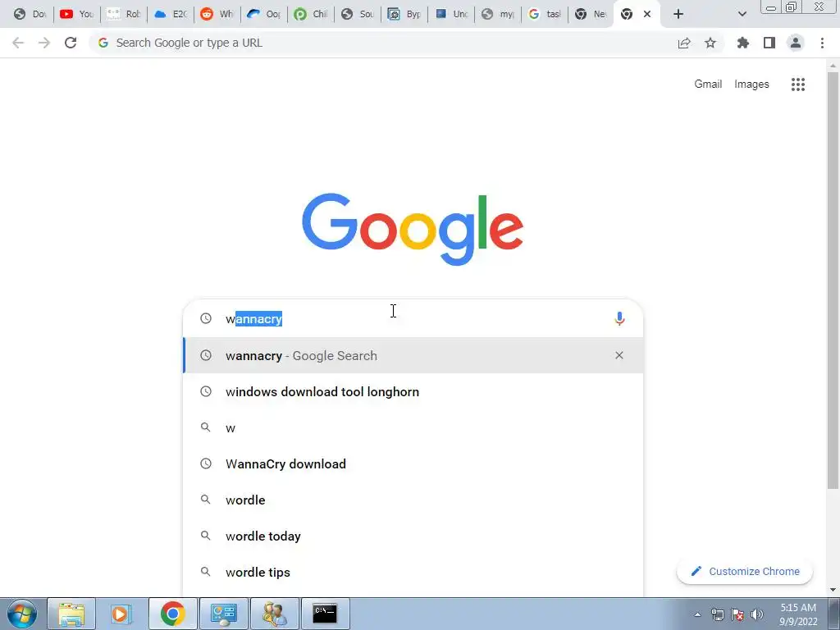Image resolution: width=840 pixels, height=630 pixels.
Task: Switch to the 'E2C' cloud tab
Action: click(x=171, y=14)
